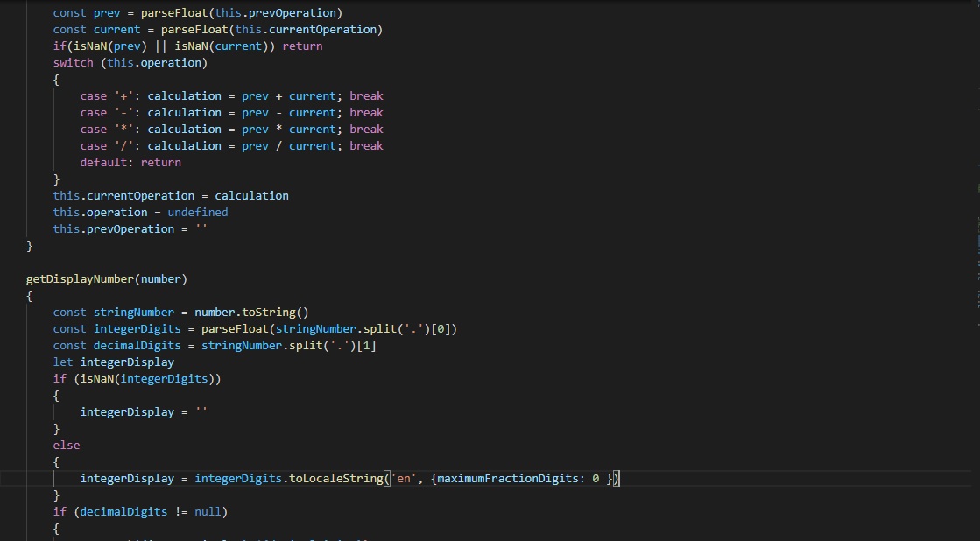Click the '*' case string literal

click(123, 130)
